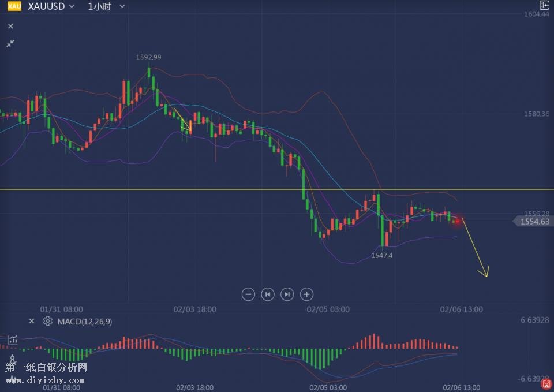Skip to the latest candle
The image size is (554, 392).
[287, 294]
